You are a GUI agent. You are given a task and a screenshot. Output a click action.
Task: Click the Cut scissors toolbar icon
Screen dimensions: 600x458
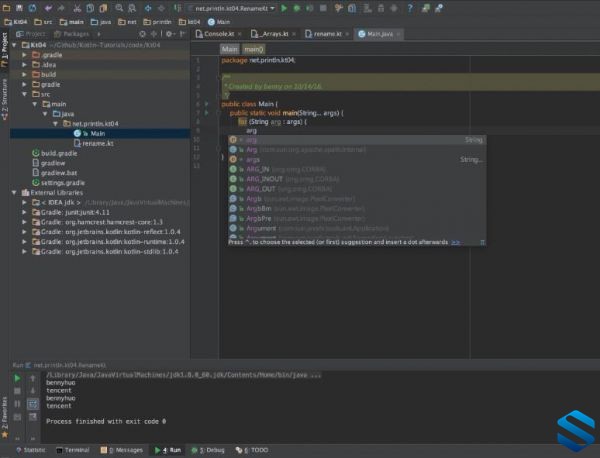point(77,8)
